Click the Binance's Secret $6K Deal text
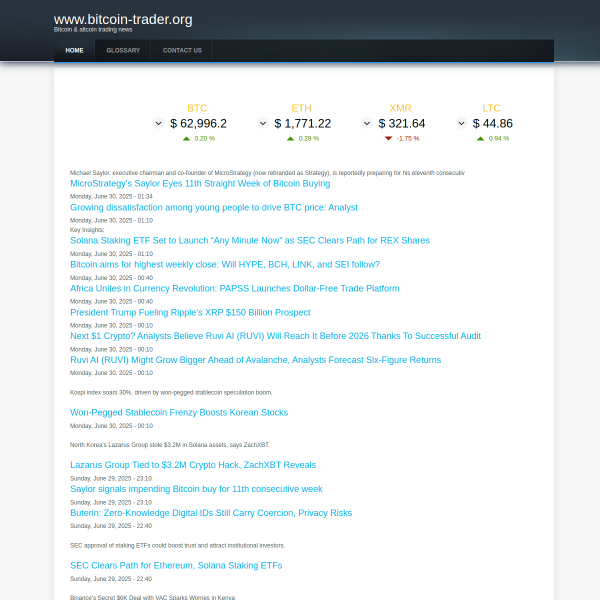The image size is (600, 600). coord(152,597)
